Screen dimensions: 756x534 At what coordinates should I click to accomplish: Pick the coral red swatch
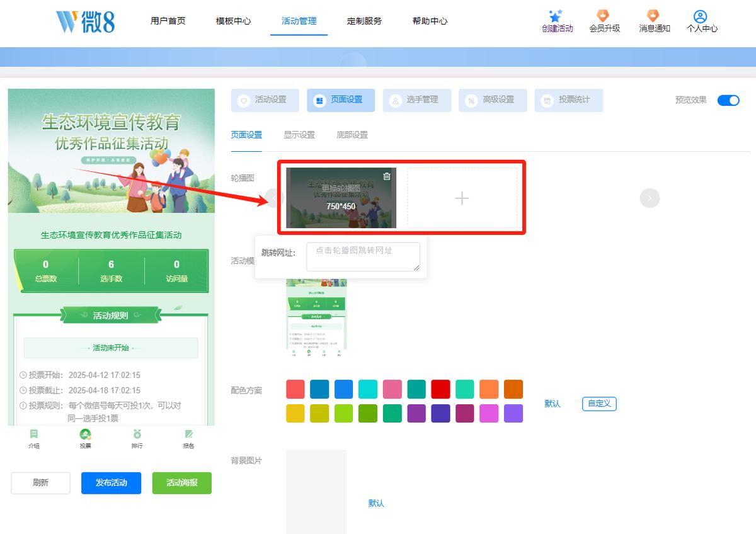click(x=295, y=389)
